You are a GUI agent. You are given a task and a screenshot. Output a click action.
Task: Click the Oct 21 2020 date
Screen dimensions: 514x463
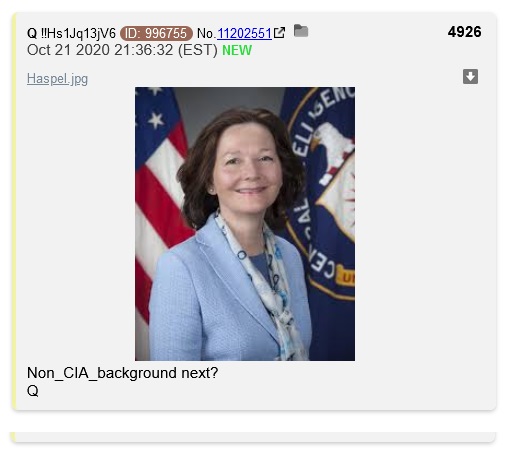point(68,50)
